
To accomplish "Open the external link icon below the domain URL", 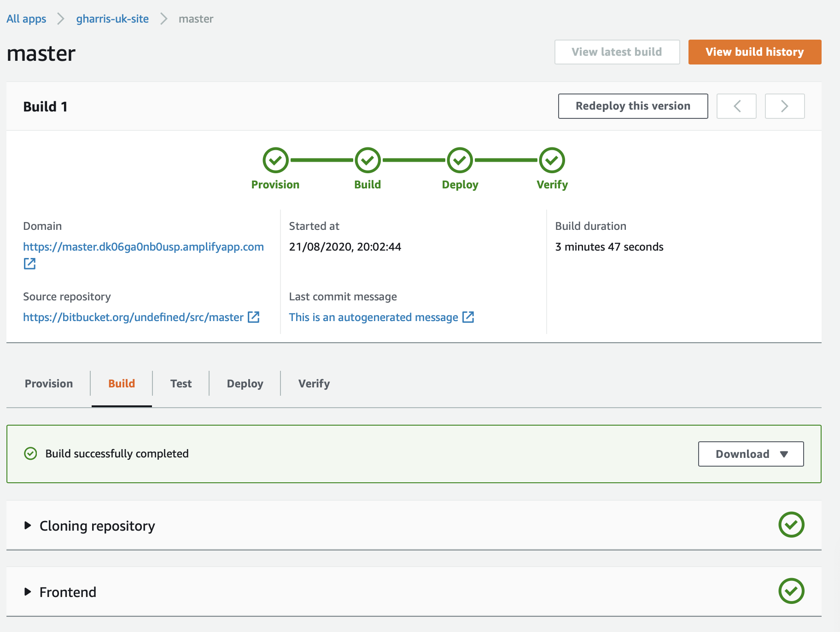I will coord(29,263).
